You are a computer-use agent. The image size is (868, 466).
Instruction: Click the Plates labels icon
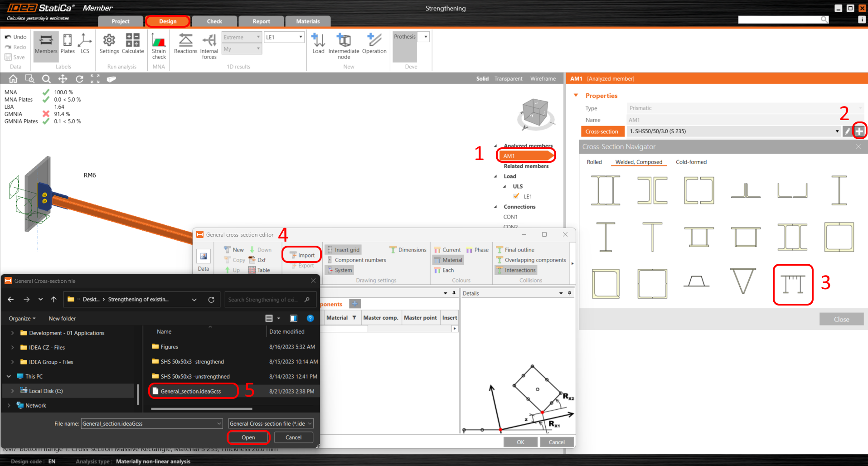pos(68,44)
